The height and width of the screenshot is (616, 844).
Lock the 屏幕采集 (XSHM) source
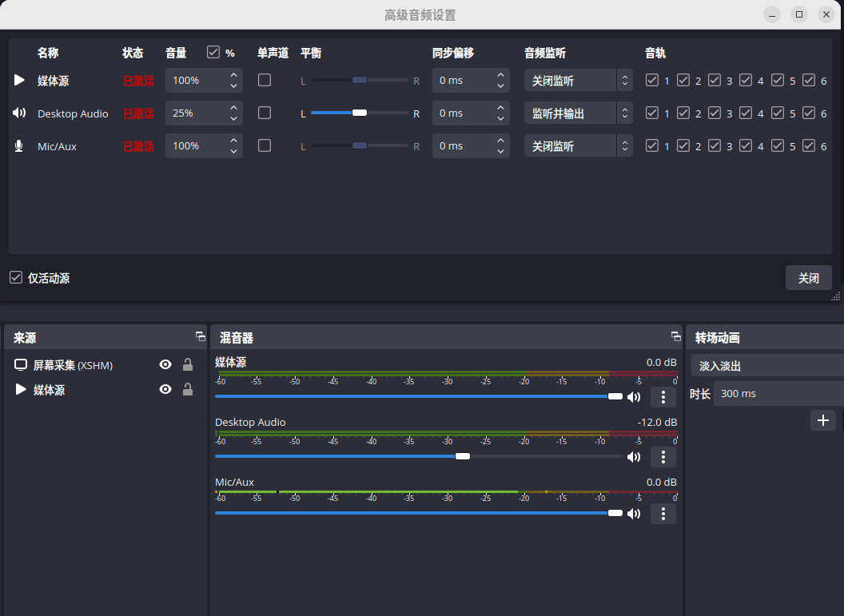(x=188, y=365)
